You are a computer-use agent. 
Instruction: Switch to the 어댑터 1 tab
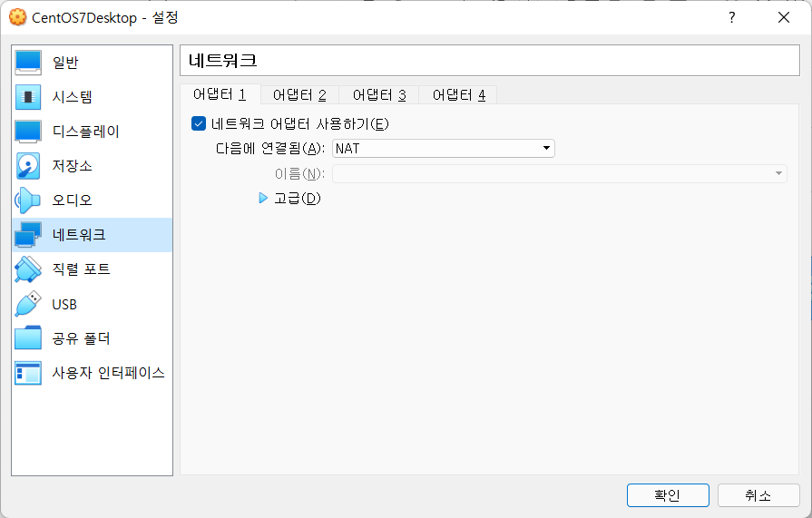pos(220,94)
